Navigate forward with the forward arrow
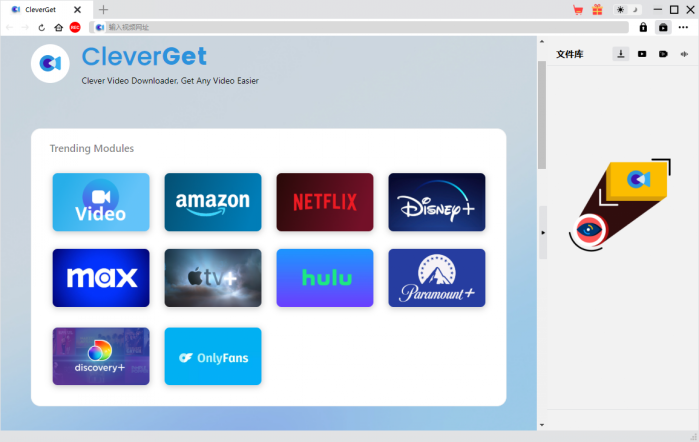This screenshot has height=442, width=699. pyautogui.click(x=25, y=27)
